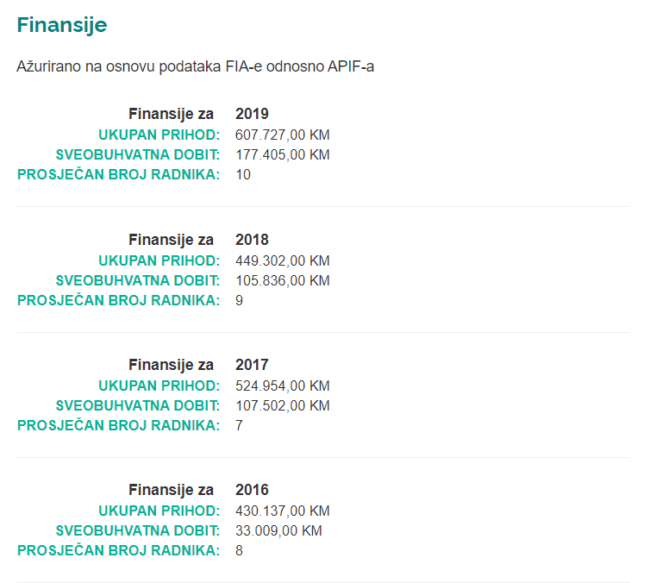Screen dimensions: 650x583
Task: Click the 177.405,00 KM profit value
Action: coord(282,154)
